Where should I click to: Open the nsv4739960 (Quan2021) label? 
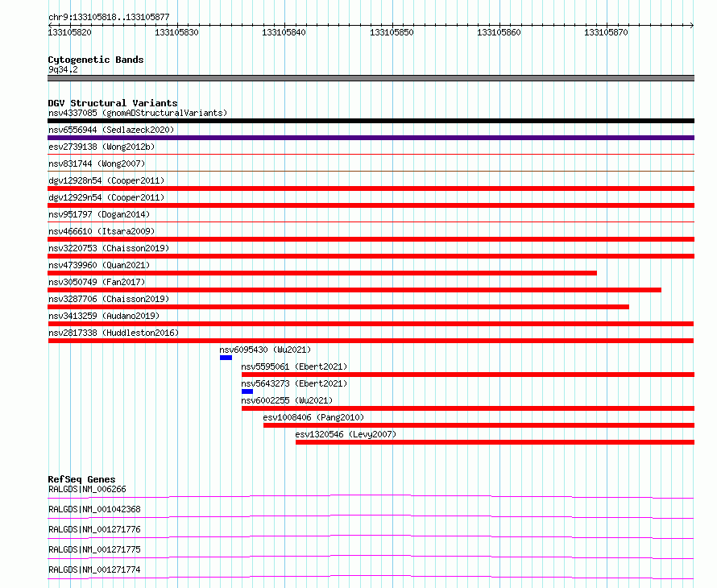point(99,265)
